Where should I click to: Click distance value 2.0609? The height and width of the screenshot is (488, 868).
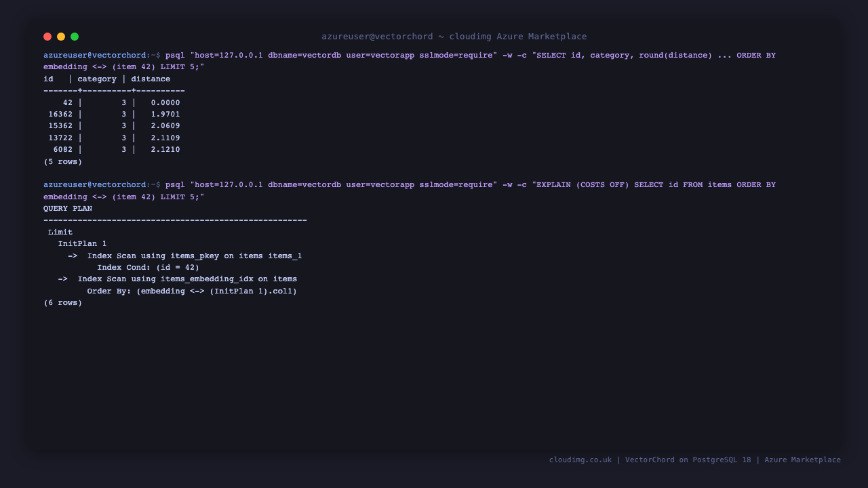coord(165,125)
